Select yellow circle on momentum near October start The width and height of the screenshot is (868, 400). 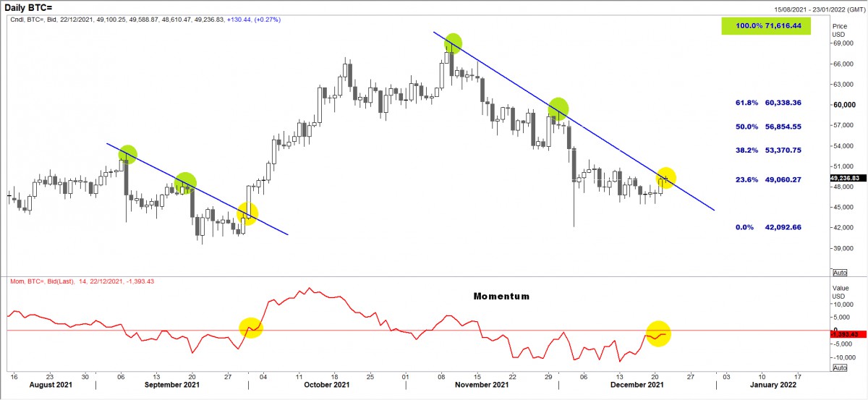pos(250,328)
